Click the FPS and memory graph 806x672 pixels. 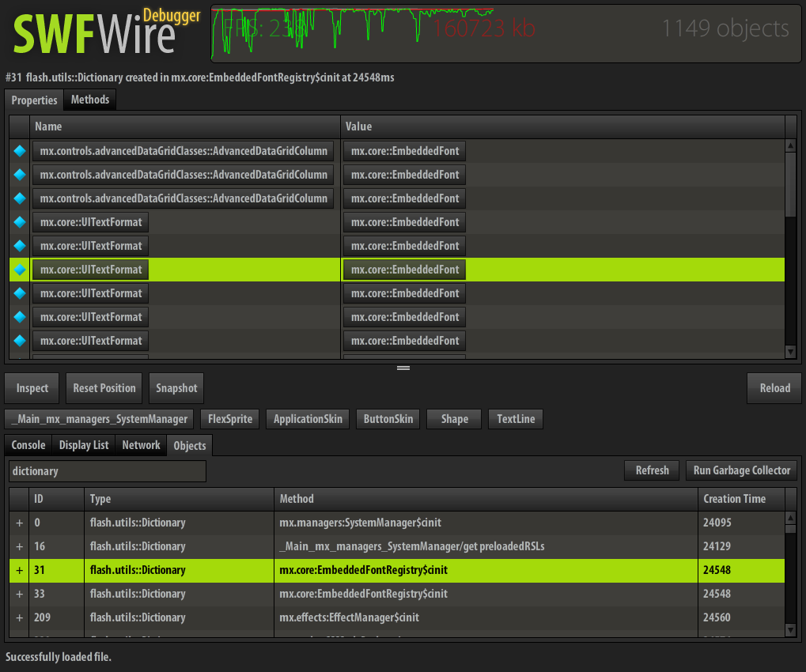[x=505, y=33]
